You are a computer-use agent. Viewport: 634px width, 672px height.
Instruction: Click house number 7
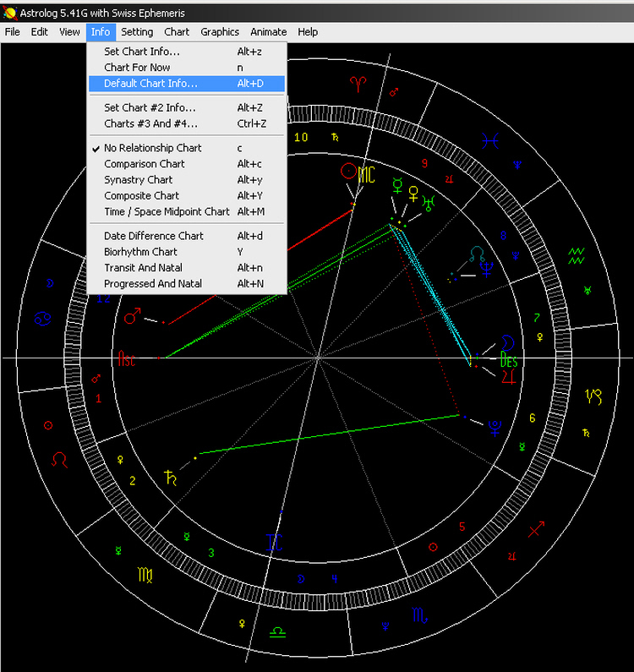click(x=537, y=318)
